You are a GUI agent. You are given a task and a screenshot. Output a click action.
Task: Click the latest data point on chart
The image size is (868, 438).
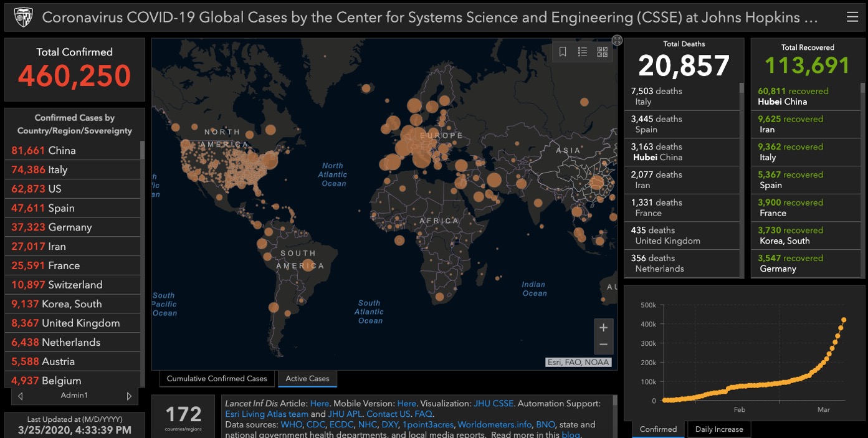click(844, 320)
